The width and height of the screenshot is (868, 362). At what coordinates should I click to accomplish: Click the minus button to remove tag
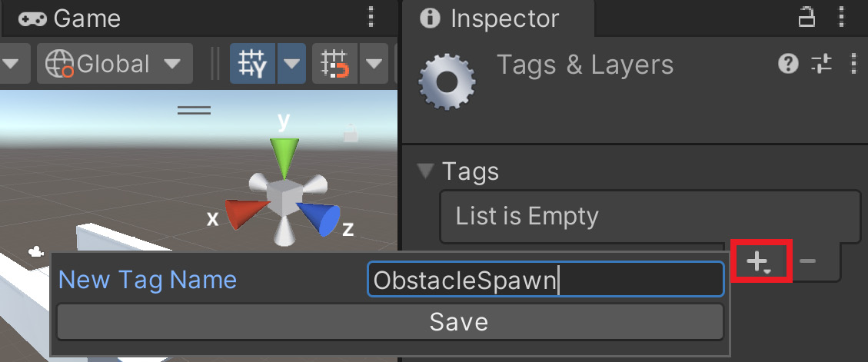tap(808, 261)
